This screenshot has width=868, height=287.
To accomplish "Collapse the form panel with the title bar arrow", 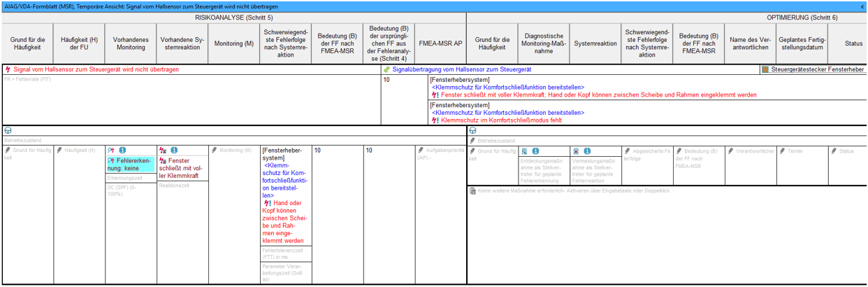I will pyautogui.click(x=862, y=6).
